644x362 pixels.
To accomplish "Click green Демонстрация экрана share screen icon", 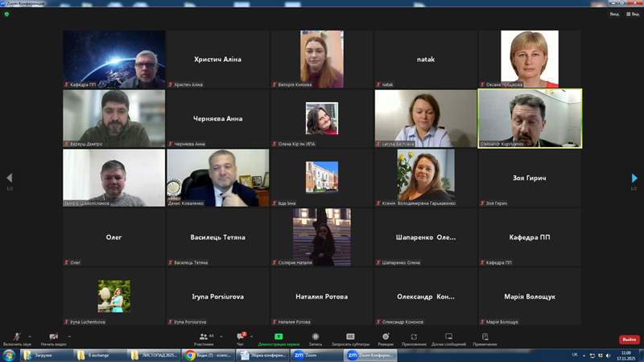I will tap(279, 337).
